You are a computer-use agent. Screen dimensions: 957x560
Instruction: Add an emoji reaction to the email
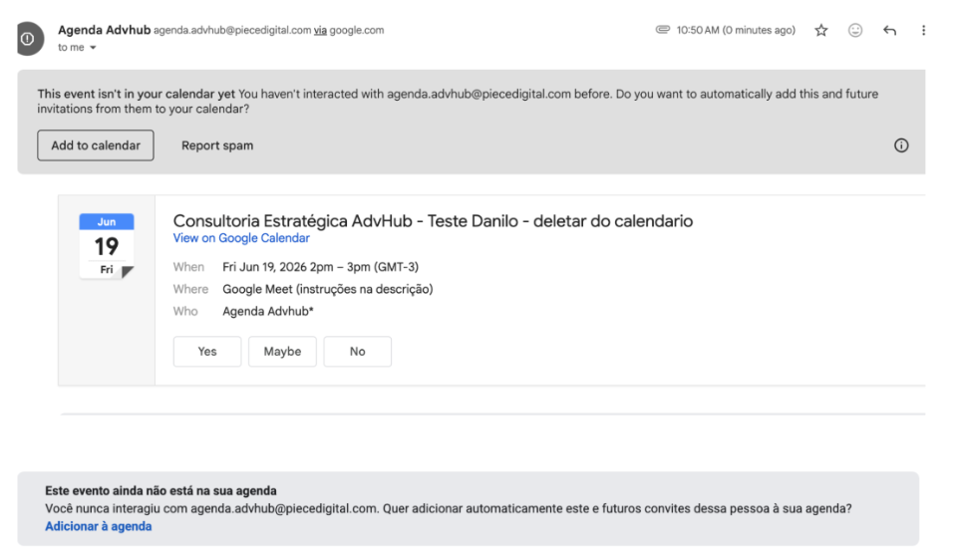[x=855, y=31]
